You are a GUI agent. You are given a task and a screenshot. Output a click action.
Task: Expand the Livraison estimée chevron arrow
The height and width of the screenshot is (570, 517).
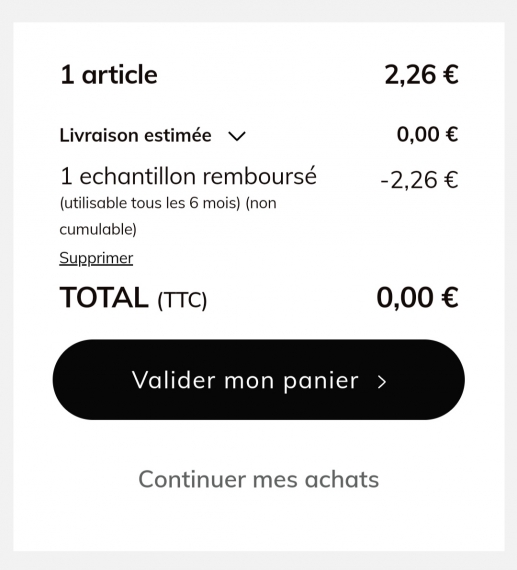tap(237, 136)
